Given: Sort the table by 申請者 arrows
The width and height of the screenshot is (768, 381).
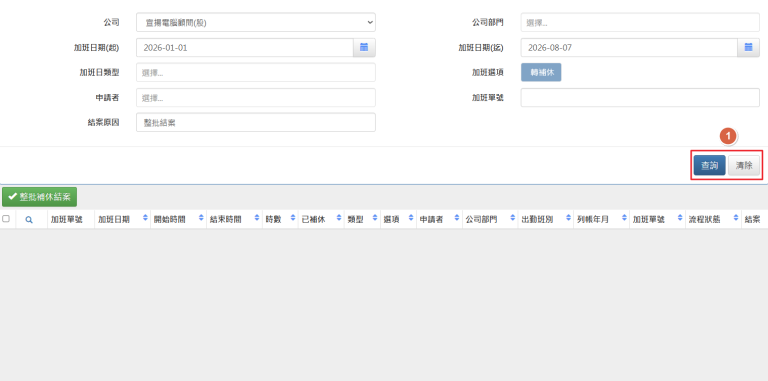Looking at the screenshot, I should click(x=457, y=218).
